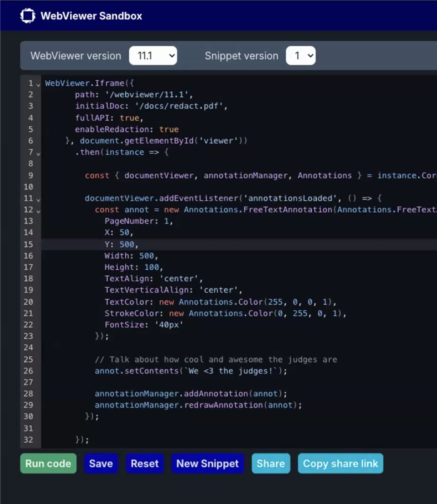Collapse the fold arrow on line 1
437x504 pixels.
[x=39, y=84]
